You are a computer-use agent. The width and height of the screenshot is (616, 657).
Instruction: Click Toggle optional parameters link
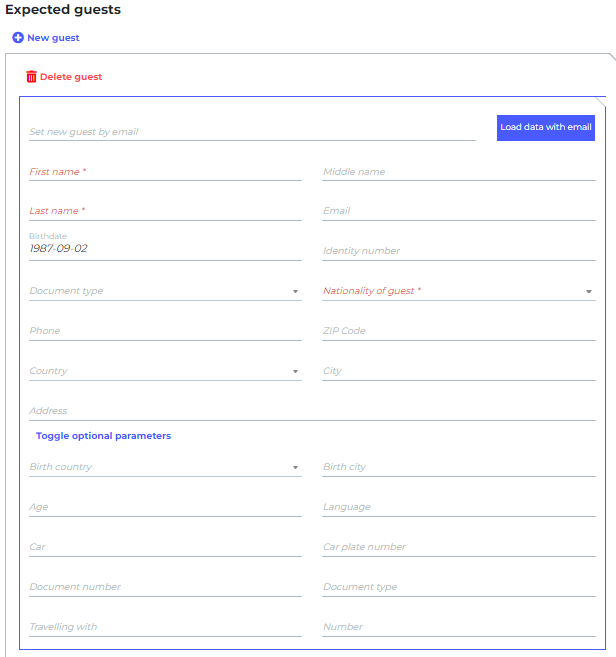tap(103, 436)
